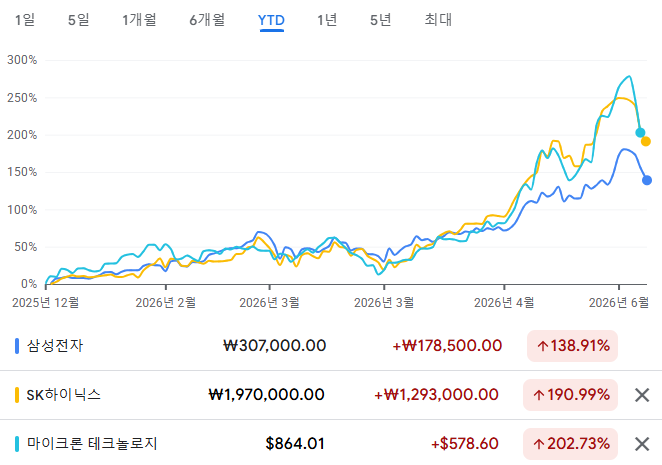Select the YTD tab
The height and width of the screenshot is (465, 662).
[x=271, y=20]
